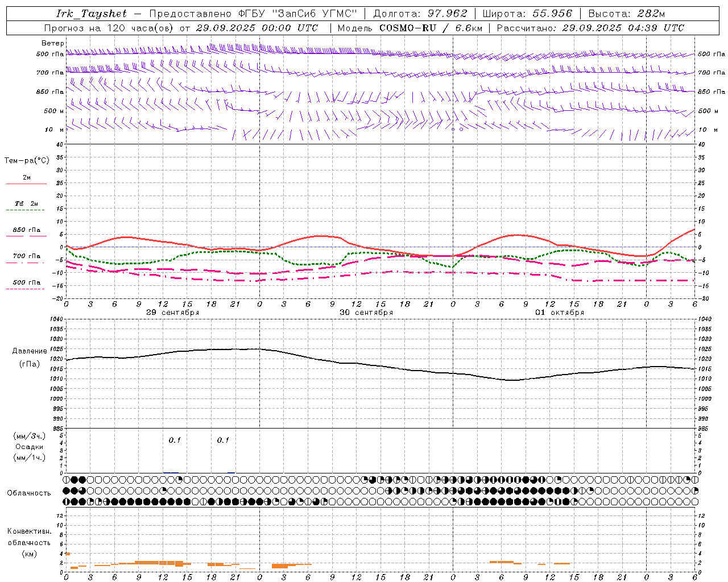The width and height of the screenshot is (728, 582).
Task: Select the 1040 value on left pressure axis
Action: coord(56,319)
